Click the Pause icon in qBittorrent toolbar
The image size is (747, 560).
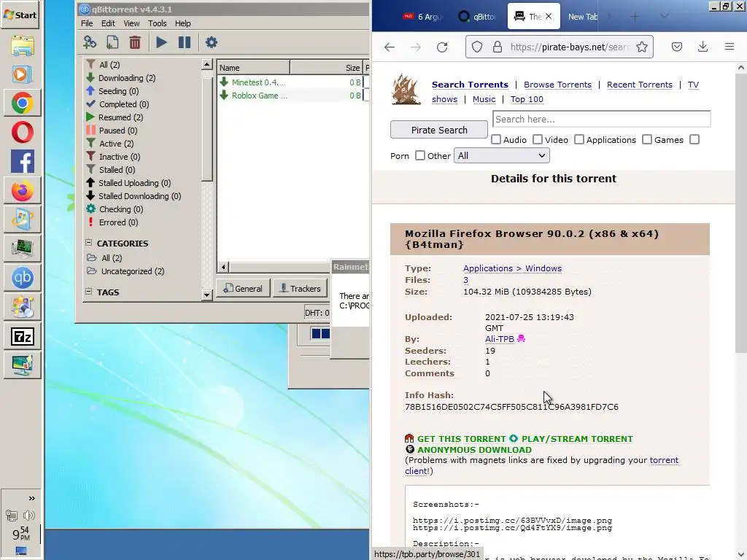pos(185,42)
